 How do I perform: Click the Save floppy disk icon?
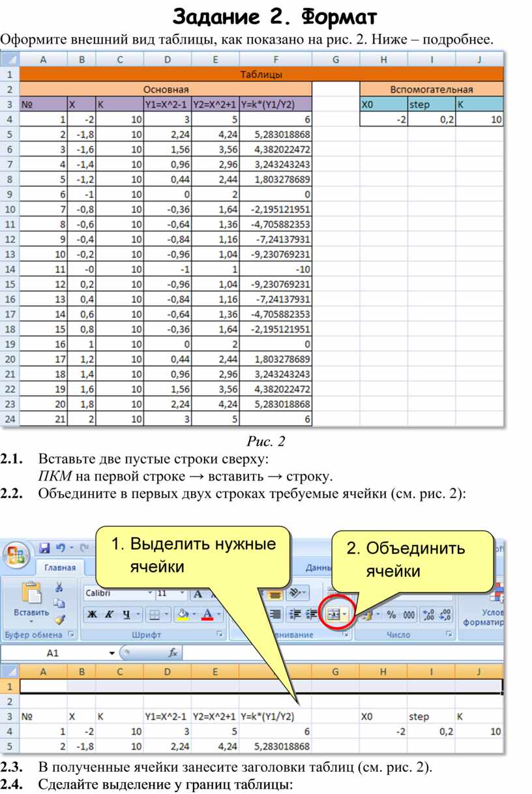click(45, 548)
